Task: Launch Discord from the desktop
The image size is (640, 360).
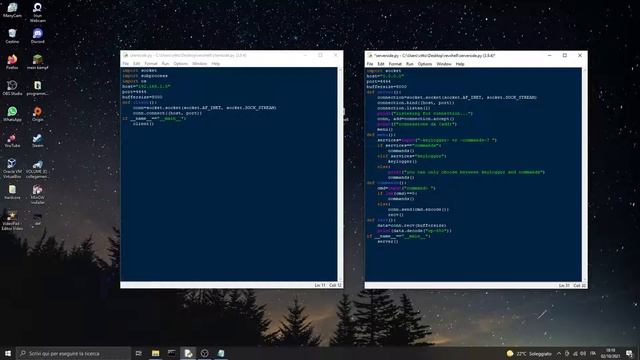Action: (38, 36)
